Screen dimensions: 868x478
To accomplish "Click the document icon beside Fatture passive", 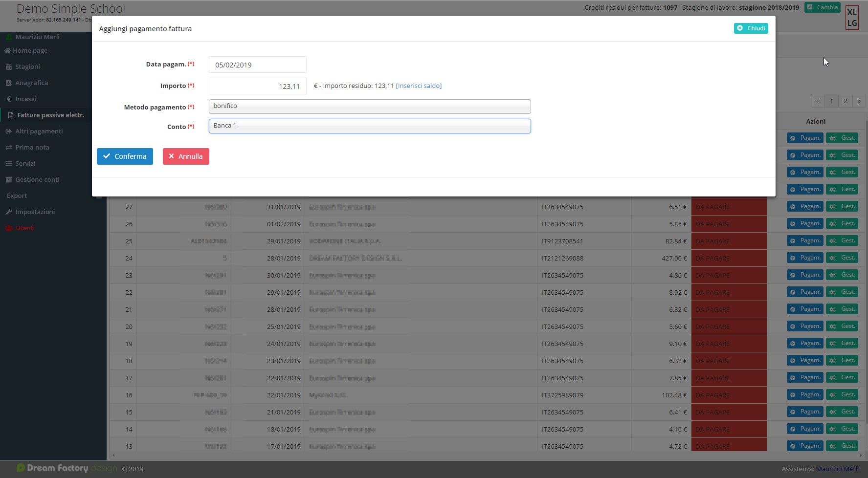I will pos(11,115).
